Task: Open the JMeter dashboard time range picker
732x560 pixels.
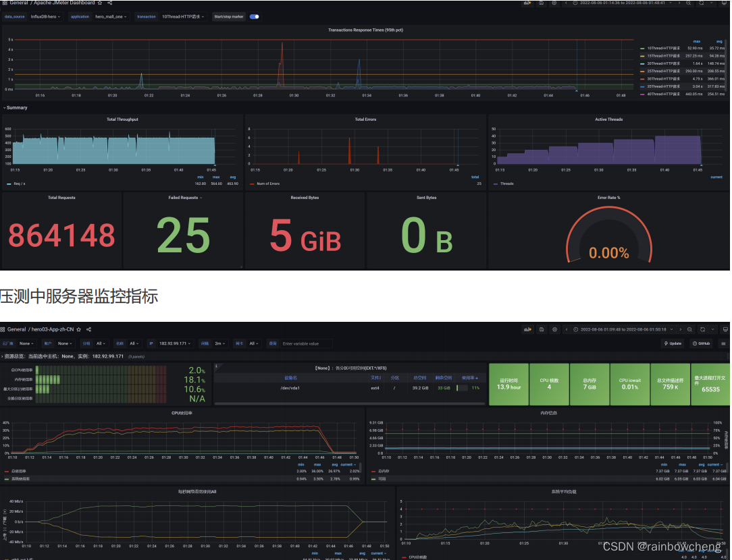Action: click(x=623, y=3)
